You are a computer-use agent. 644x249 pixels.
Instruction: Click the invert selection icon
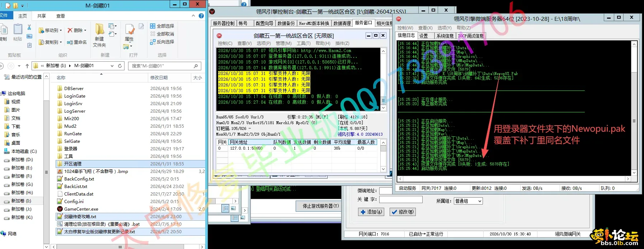point(152,42)
